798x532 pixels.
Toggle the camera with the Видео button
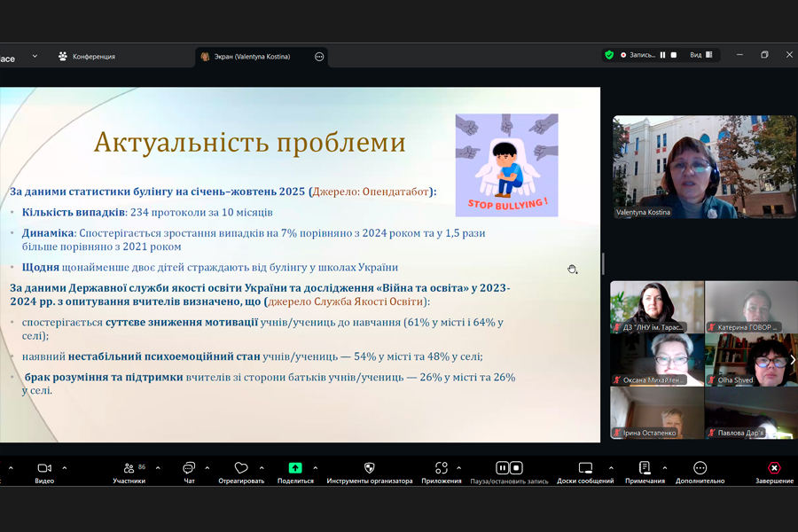[x=44, y=468]
